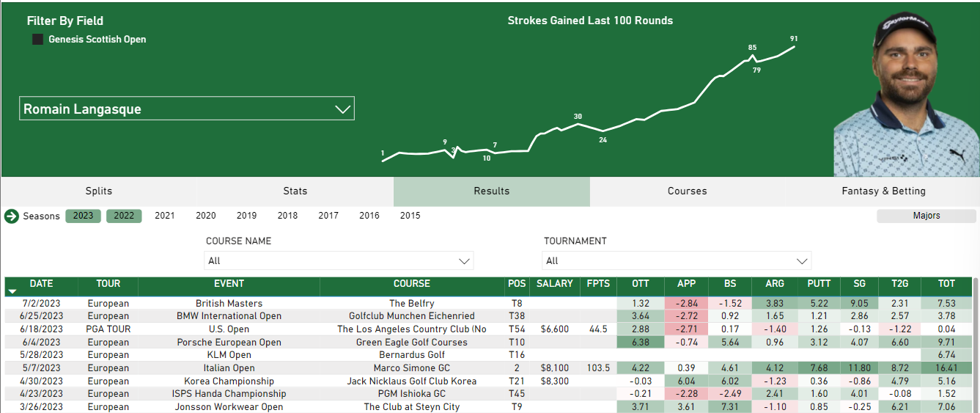Select the 2017 season filter
Image resolution: width=980 pixels, height=413 pixels.
tap(328, 216)
